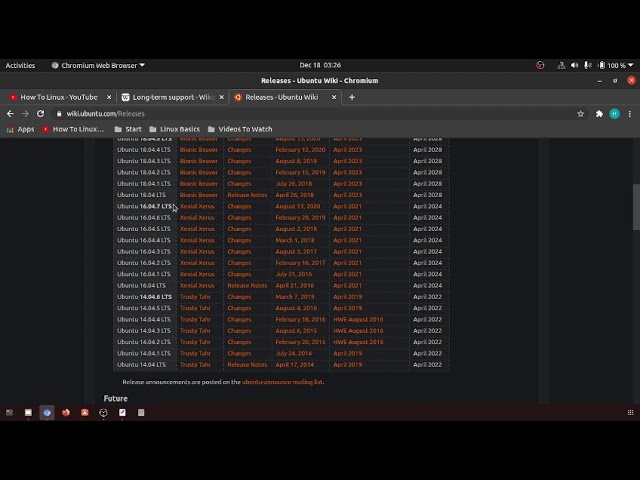Switch to Long-term support Wikipedia tab

171,97
